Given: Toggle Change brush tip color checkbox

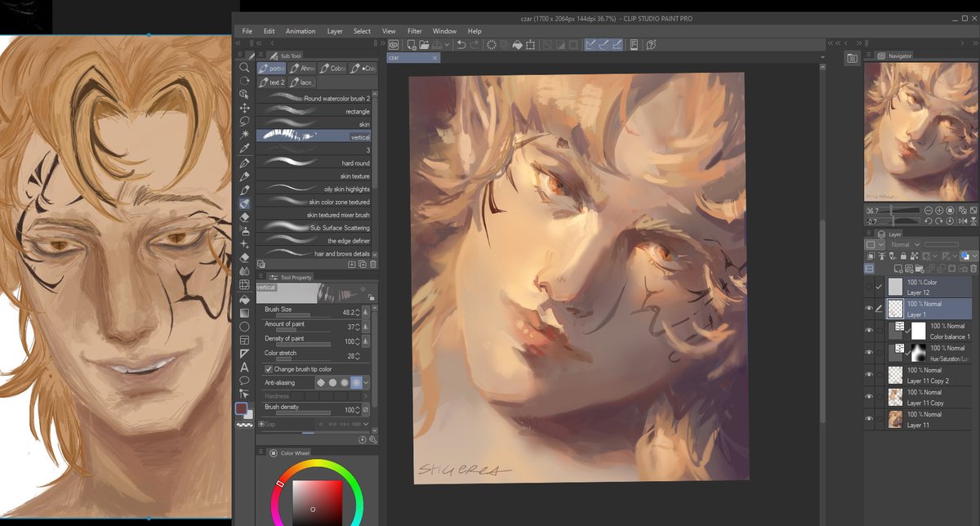Looking at the screenshot, I should (x=269, y=369).
